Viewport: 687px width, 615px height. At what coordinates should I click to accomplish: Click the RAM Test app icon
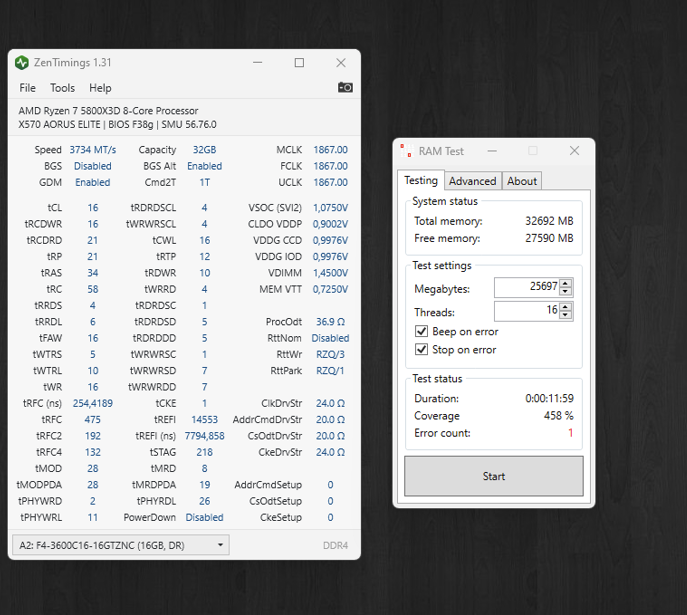pos(407,151)
